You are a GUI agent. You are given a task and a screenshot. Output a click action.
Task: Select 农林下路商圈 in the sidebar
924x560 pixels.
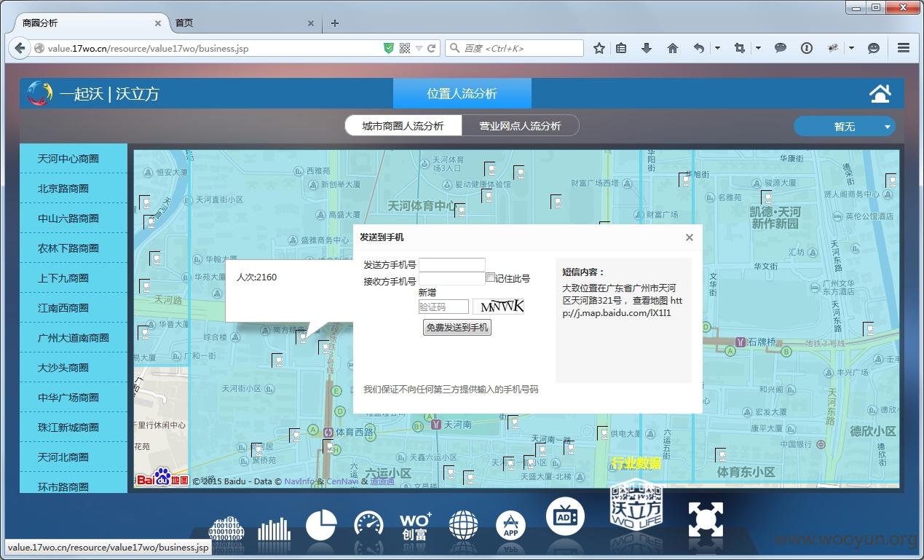(x=74, y=248)
